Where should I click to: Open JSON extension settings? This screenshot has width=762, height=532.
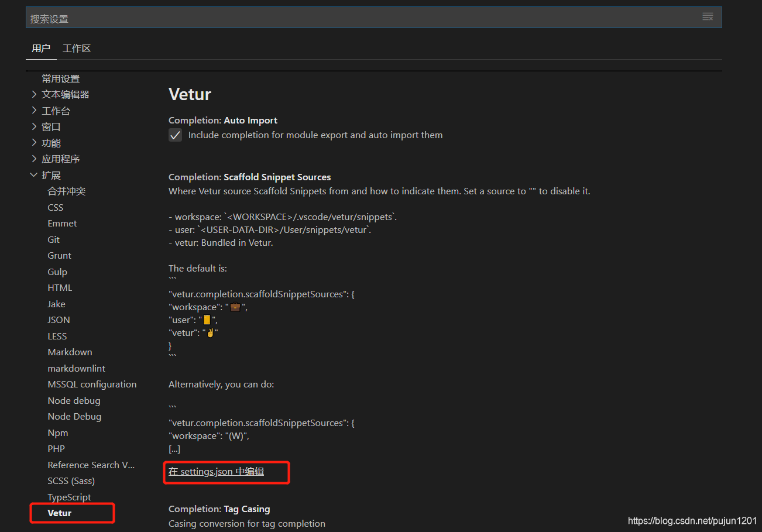[59, 320]
